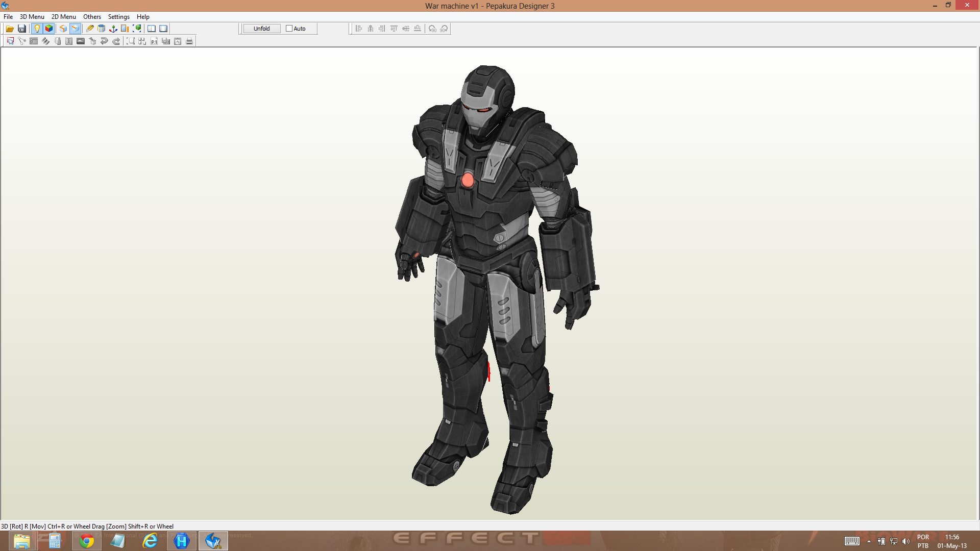The height and width of the screenshot is (551, 980).
Task: Open the touch keyboard from system tray
Action: 852,541
